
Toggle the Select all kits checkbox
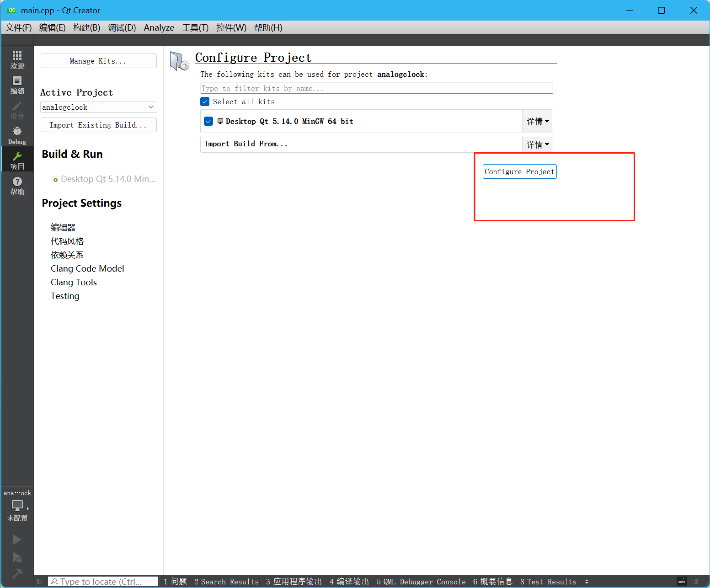coord(205,102)
